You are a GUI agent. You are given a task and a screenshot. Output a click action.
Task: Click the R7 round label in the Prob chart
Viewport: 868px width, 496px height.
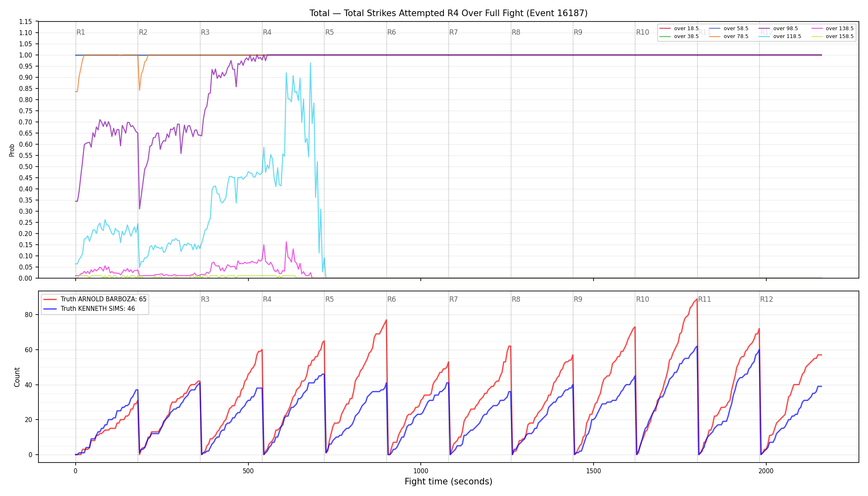pos(453,32)
